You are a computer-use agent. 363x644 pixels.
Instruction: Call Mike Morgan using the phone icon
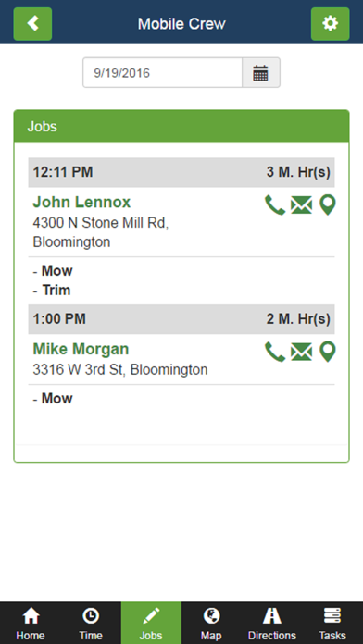(x=275, y=352)
